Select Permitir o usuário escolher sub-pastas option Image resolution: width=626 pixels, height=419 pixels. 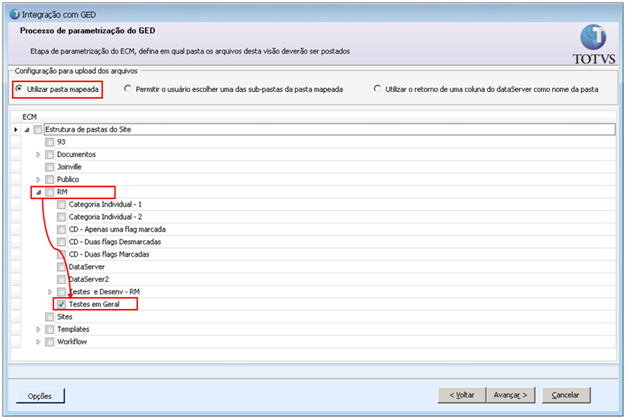[128, 89]
